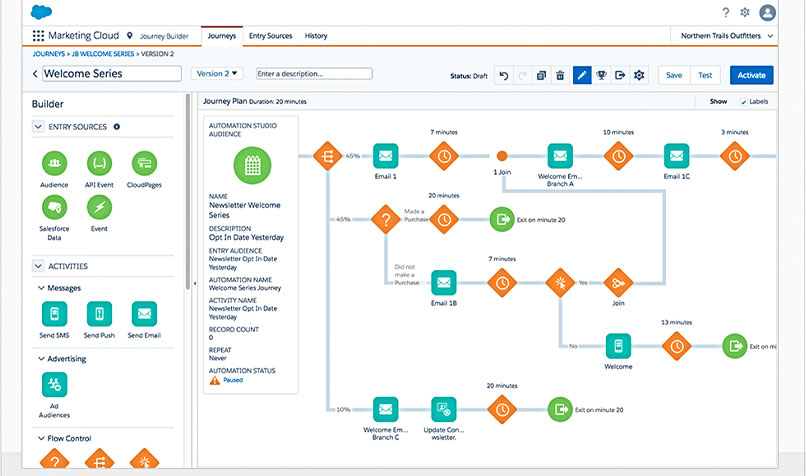This screenshot has height=476, width=806.
Task: Select the Send Push activity
Action: (x=99, y=314)
